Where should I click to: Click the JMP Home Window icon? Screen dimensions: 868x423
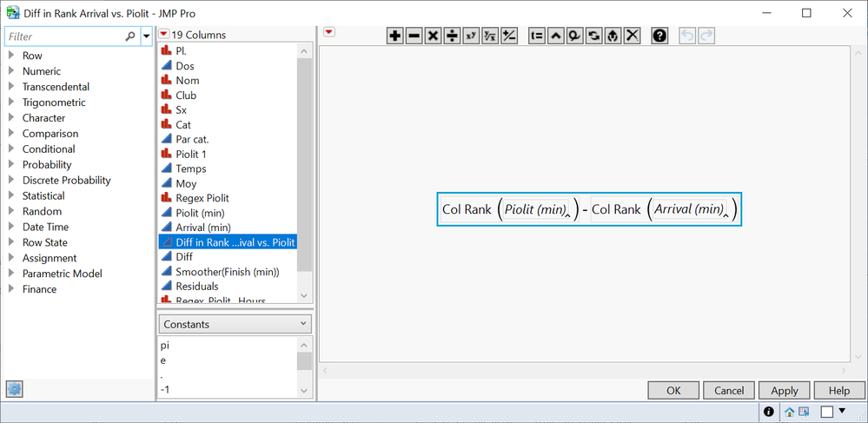[790, 412]
